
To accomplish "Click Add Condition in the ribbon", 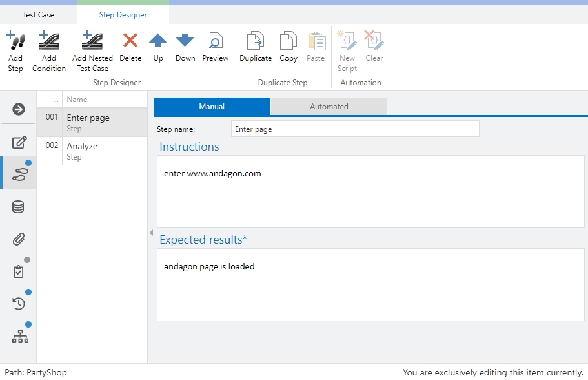I will pyautogui.click(x=49, y=41).
